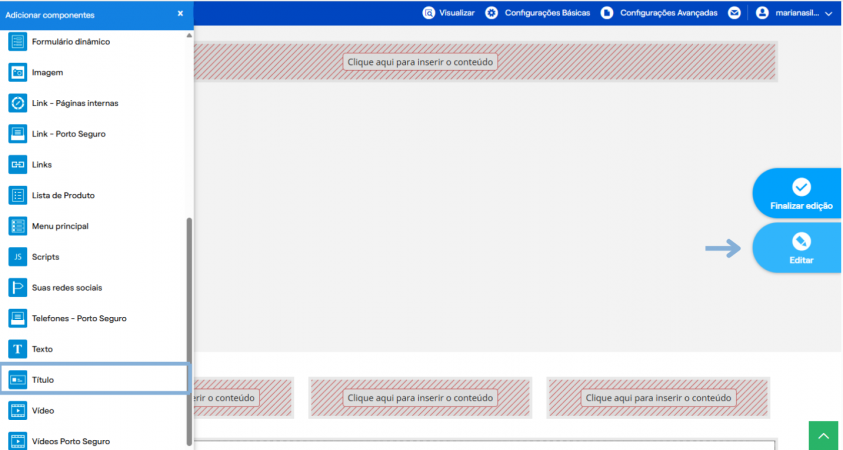Click the Editar button
The height and width of the screenshot is (450, 843).
point(797,248)
